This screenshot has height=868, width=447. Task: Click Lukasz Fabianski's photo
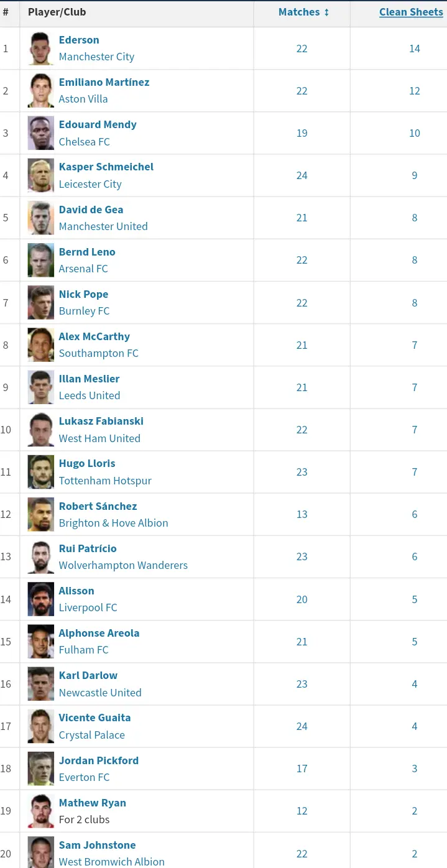(41, 430)
